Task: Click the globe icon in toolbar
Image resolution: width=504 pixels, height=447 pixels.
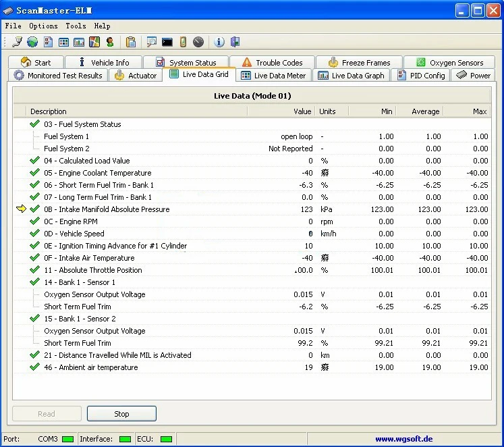Action: tap(32, 42)
